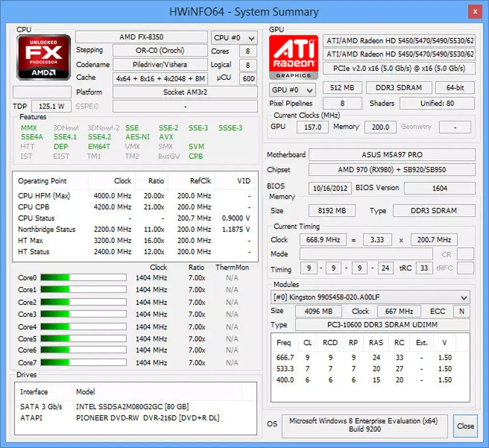Click the OR-C0 (Orochi) stepping field
Image resolution: width=489 pixels, height=448 pixels.
pyautogui.click(x=160, y=50)
